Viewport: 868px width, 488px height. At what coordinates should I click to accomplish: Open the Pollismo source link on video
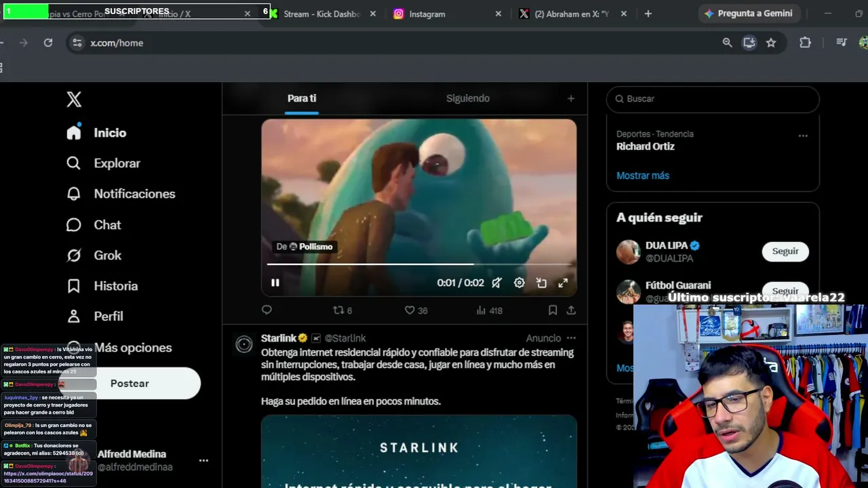[x=304, y=247]
